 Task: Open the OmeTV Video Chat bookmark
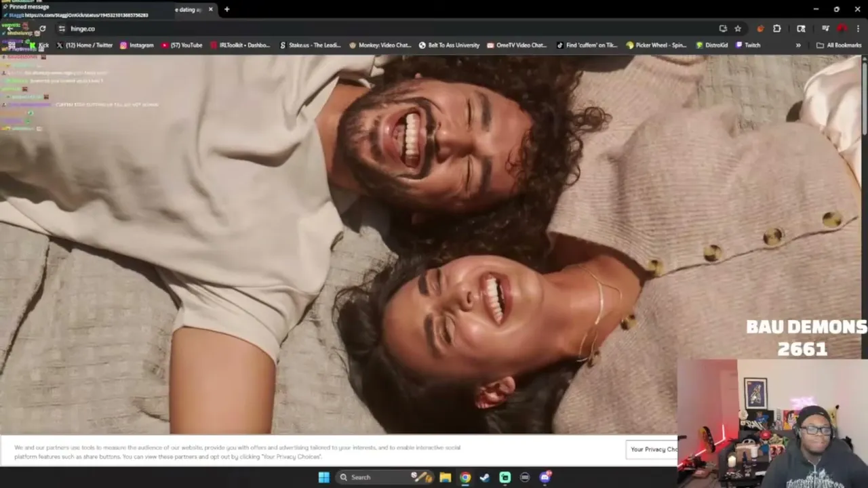point(517,45)
